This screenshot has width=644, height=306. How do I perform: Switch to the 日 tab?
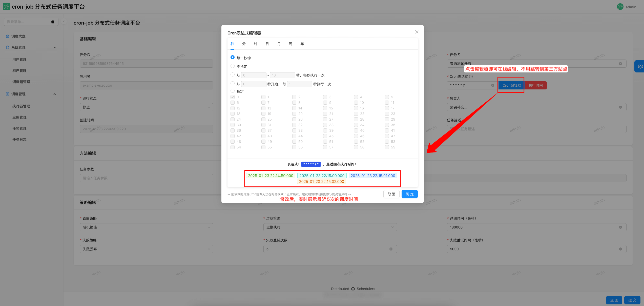pos(267,44)
